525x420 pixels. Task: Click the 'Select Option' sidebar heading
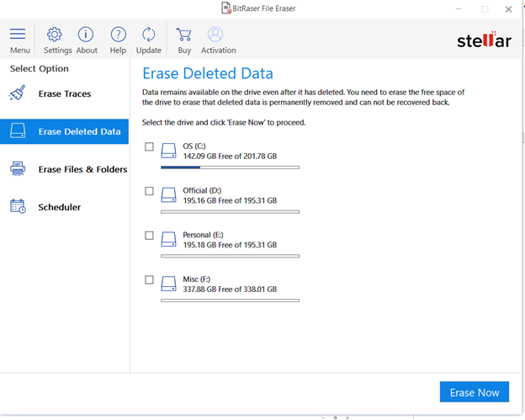click(40, 69)
